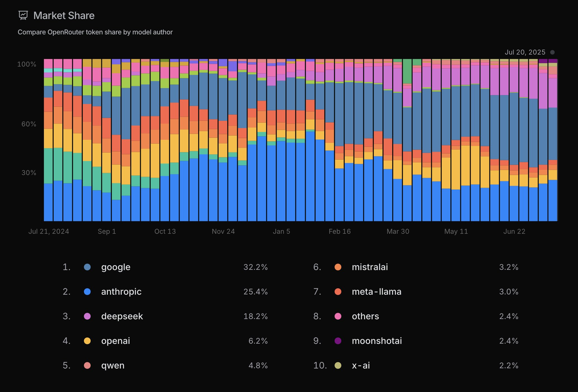The width and height of the screenshot is (578, 392).
Task: Select the anthropic legend label
Action: (x=121, y=292)
